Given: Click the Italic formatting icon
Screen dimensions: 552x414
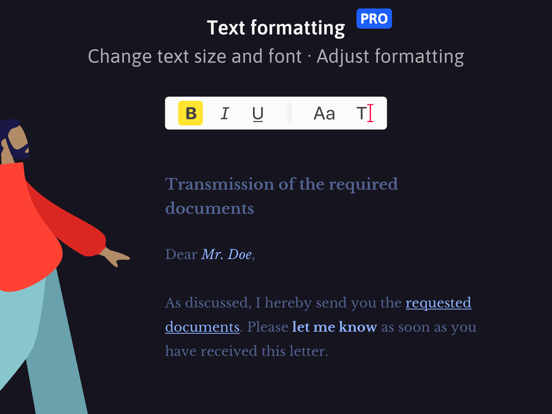Looking at the screenshot, I should coord(225,113).
